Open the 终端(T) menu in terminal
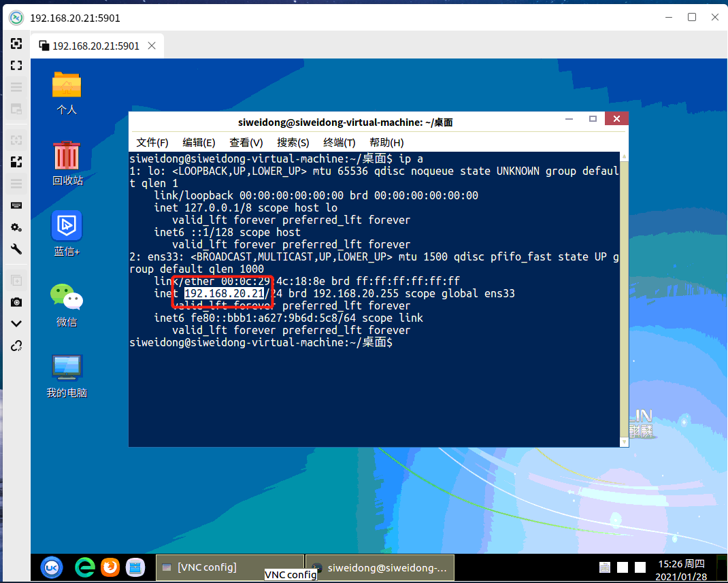Image resolution: width=728 pixels, height=583 pixels. coord(339,142)
